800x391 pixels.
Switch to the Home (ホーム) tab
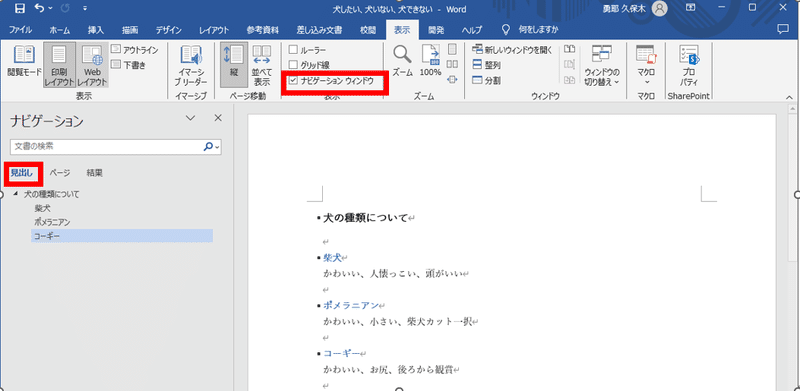(x=60, y=30)
